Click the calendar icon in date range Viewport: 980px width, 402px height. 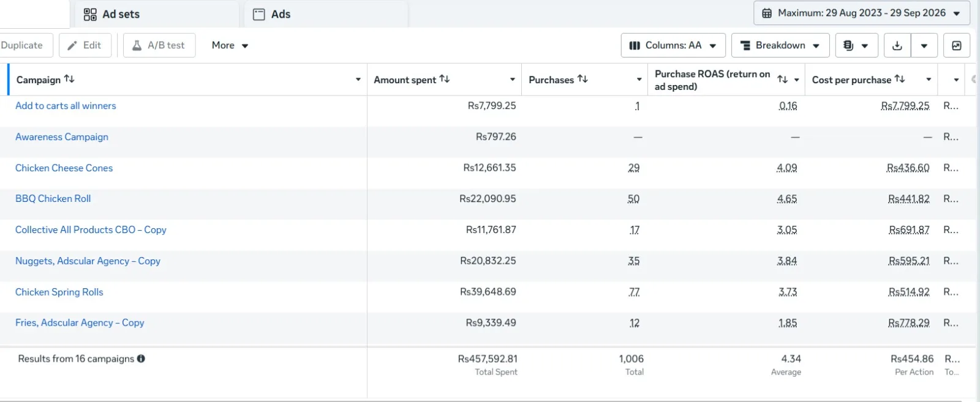pyautogui.click(x=767, y=13)
